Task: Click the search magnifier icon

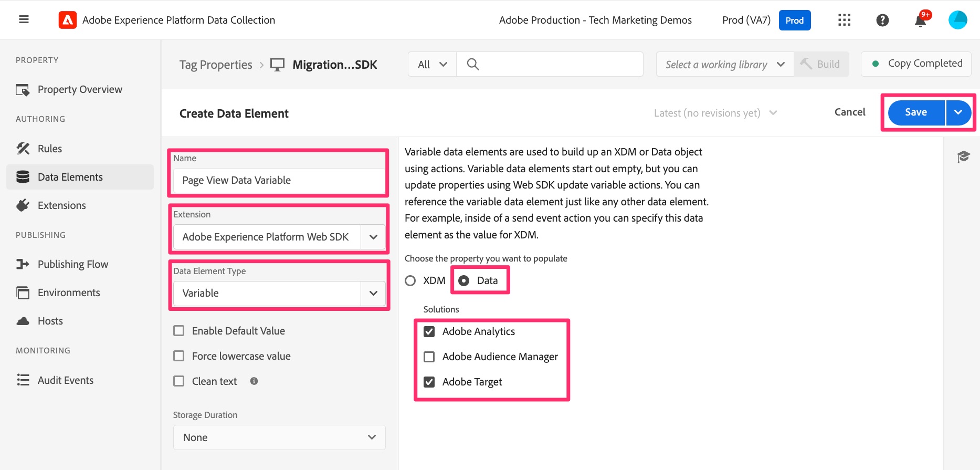Action: tap(473, 65)
